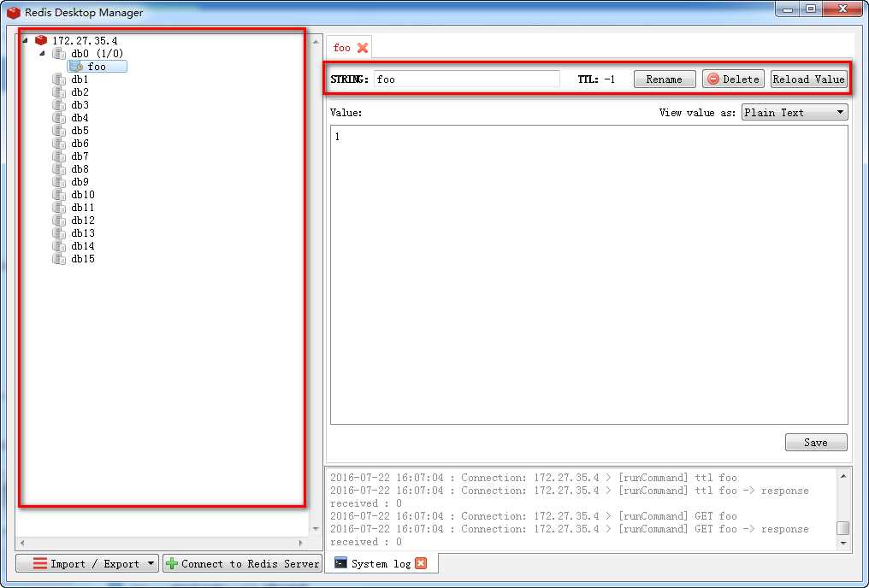The height and width of the screenshot is (588, 869).
Task: Click Connect to Redis Server button
Action: [x=242, y=563]
